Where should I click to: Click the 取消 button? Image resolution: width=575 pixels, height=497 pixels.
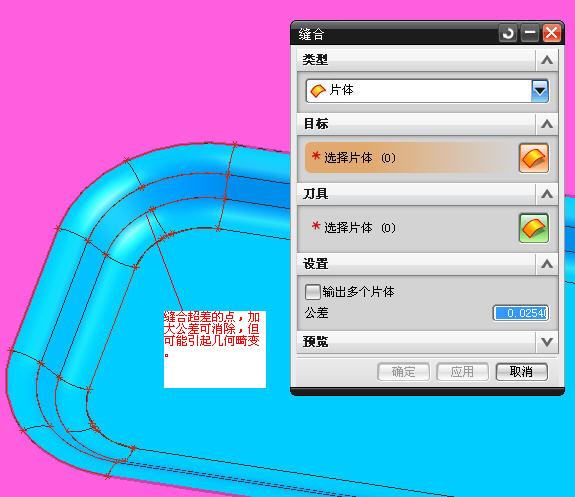521,372
